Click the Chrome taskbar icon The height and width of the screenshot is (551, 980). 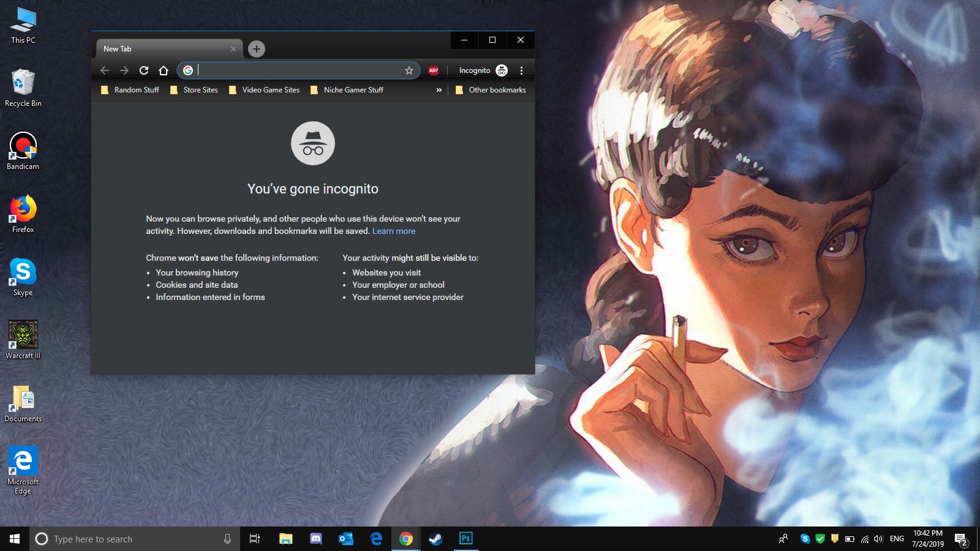(x=406, y=539)
